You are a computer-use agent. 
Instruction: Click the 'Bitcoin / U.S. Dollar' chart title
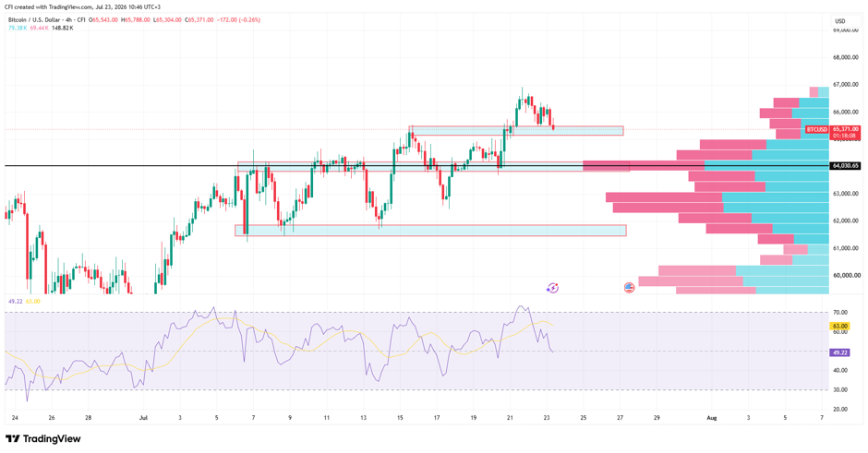tap(33, 20)
